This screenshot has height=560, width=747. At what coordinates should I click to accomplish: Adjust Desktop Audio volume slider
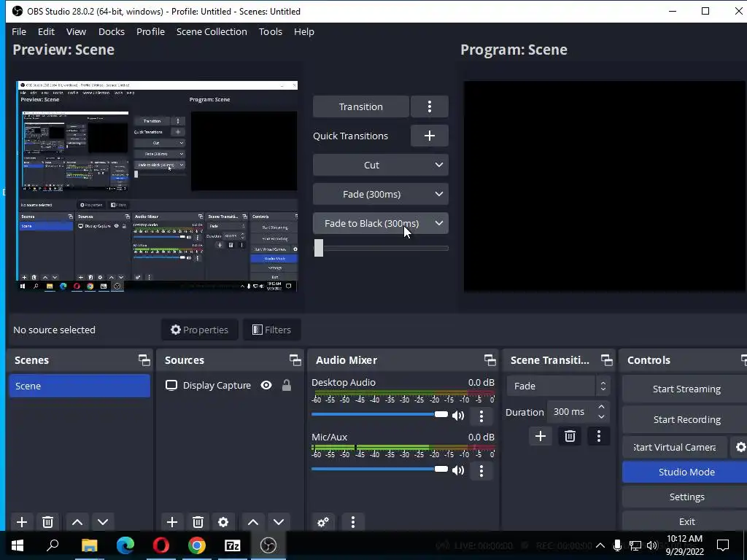click(379, 414)
